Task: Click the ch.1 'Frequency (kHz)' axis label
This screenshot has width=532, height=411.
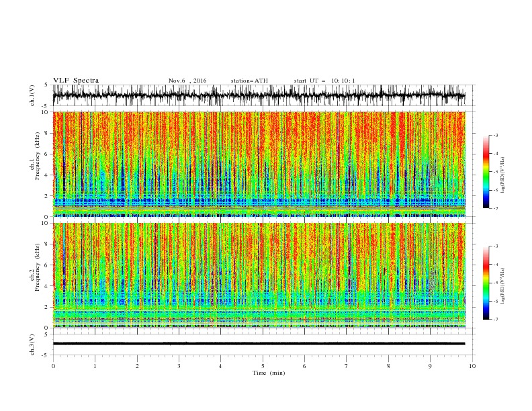Action: [x=37, y=156]
